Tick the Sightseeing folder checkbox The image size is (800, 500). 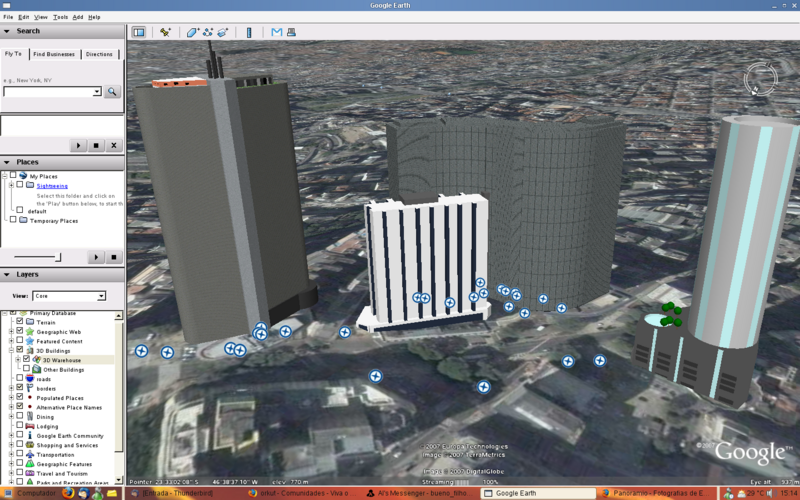[x=19, y=185]
